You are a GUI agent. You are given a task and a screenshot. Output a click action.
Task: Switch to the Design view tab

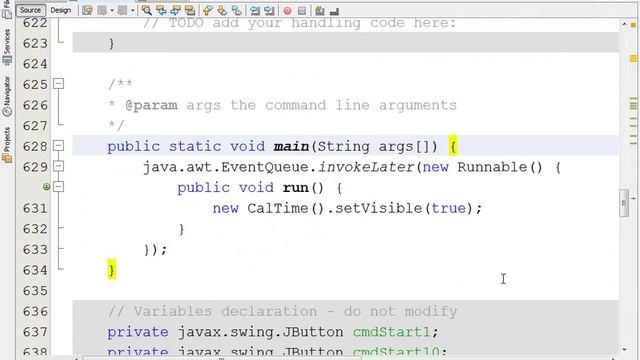click(61, 10)
